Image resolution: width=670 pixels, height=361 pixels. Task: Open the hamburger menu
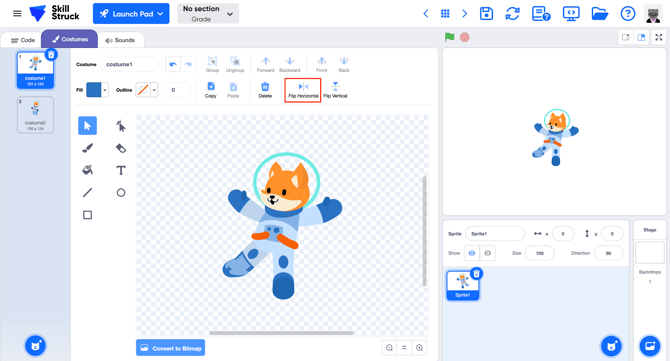coord(17,14)
